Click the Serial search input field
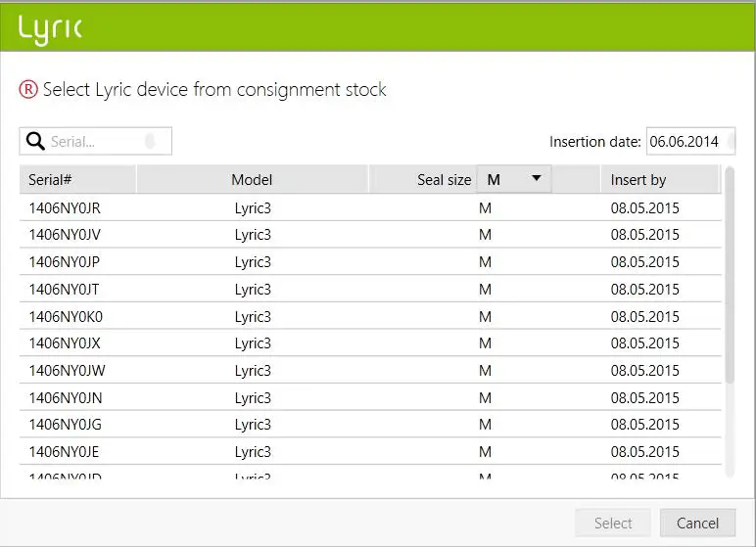This screenshot has width=756, height=547. (x=95, y=141)
